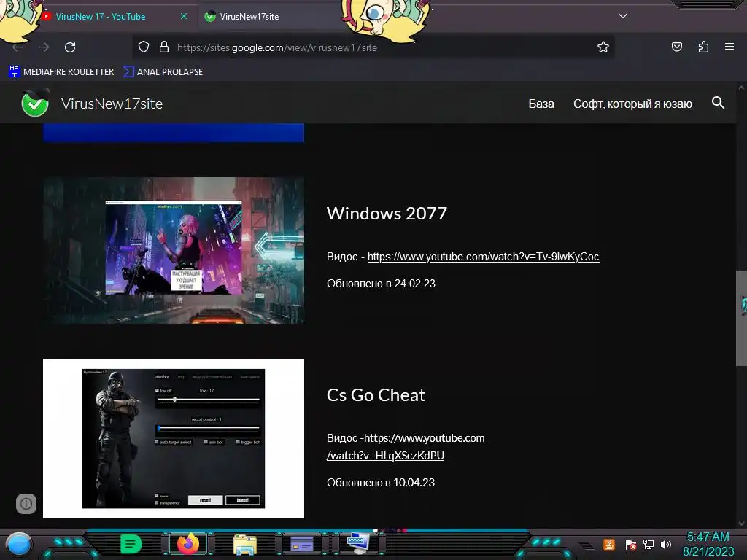
Task: Select text Обновлено в 24.02.23
Action: [x=381, y=284]
